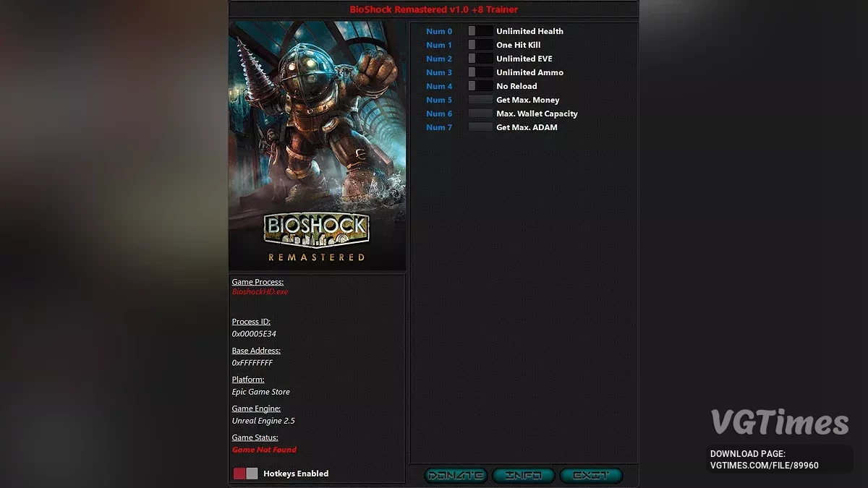Click the Epic Game Store platform text
The width and height of the screenshot is (868, 488).
pyautogui.click(x=260, y=392)
